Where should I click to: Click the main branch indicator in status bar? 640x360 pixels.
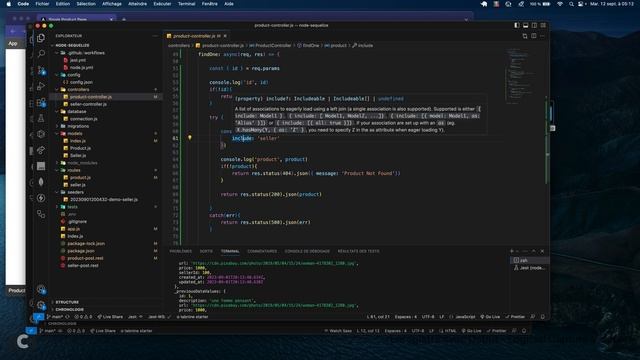(x=55, y=317)
